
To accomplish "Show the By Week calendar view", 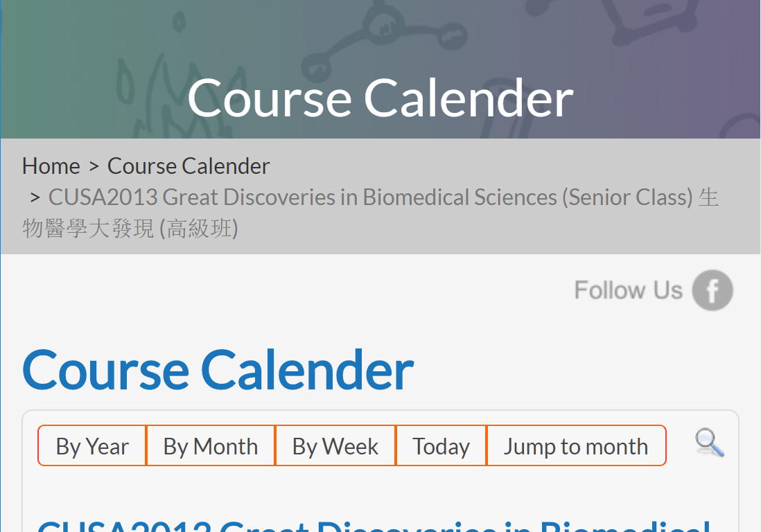I will tap(335, 446).
